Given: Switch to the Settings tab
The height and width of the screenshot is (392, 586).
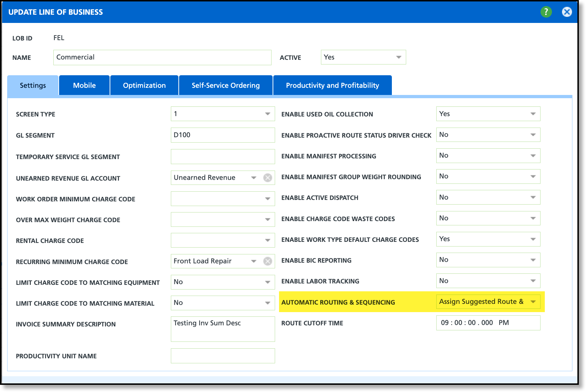Looking at the screenshot, I should coord(33,85).
